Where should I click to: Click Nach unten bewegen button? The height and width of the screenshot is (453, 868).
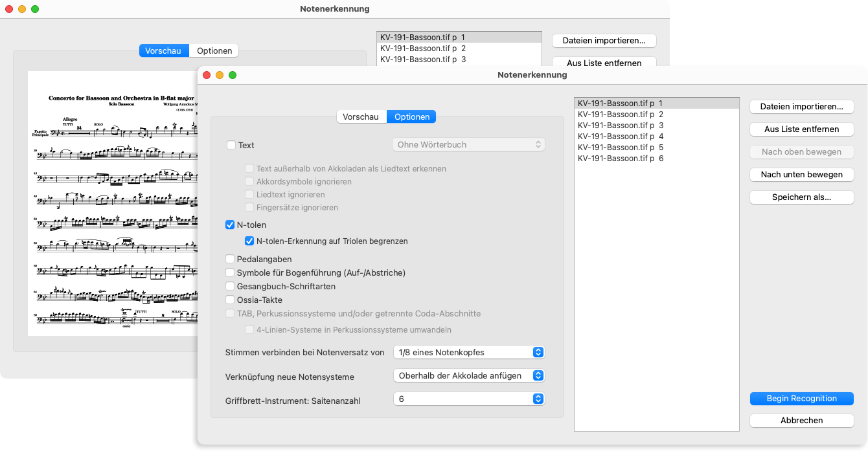(x=801, y=175)
